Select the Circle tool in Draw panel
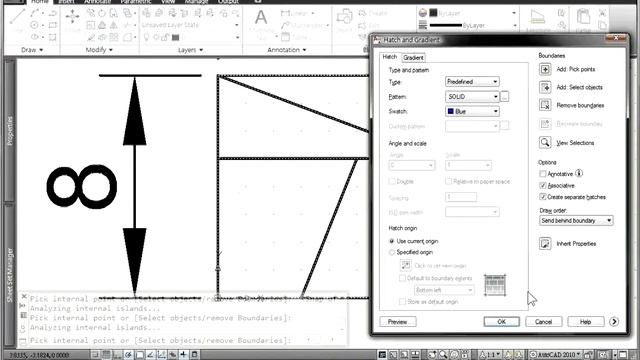Viewport: 640px width, 360px height. click(x=35, y=25)
